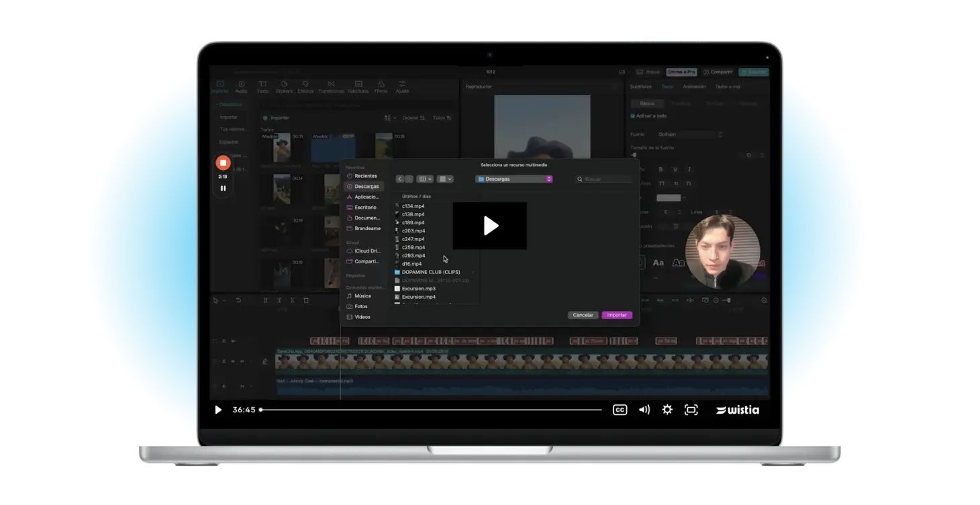The image size is (980, 505).
Task: Open the Stickers tool
Action: click(284, 87)
